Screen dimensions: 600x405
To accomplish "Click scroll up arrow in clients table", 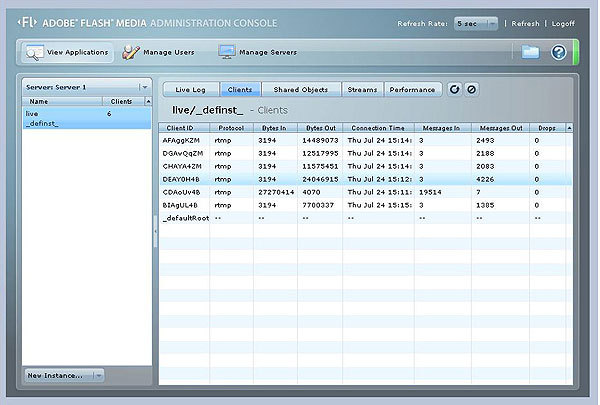I will 569,128.
